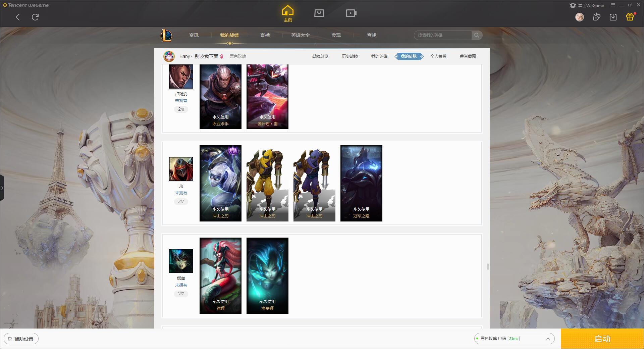Open the 职业杀手 skin card

pyautogui.click(x=220, y=97)
